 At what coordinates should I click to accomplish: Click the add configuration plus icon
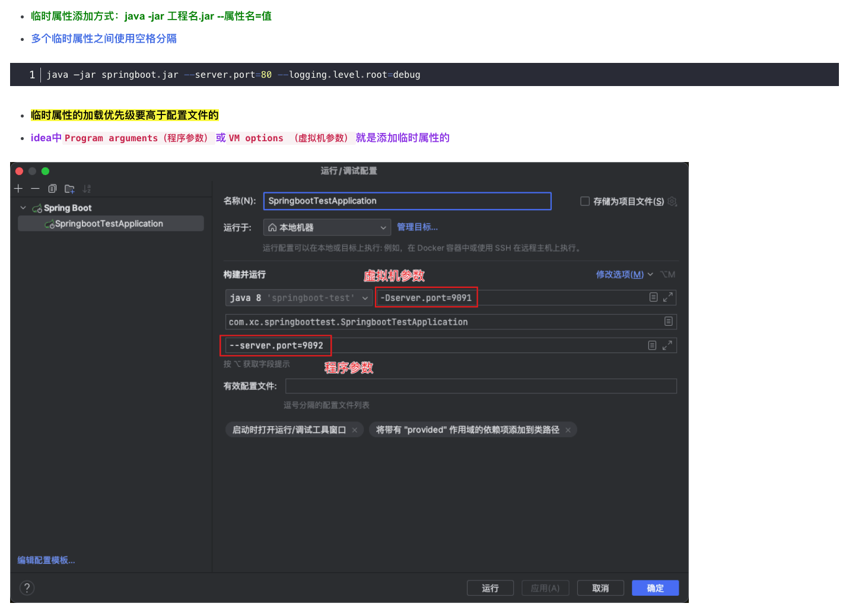18,189
